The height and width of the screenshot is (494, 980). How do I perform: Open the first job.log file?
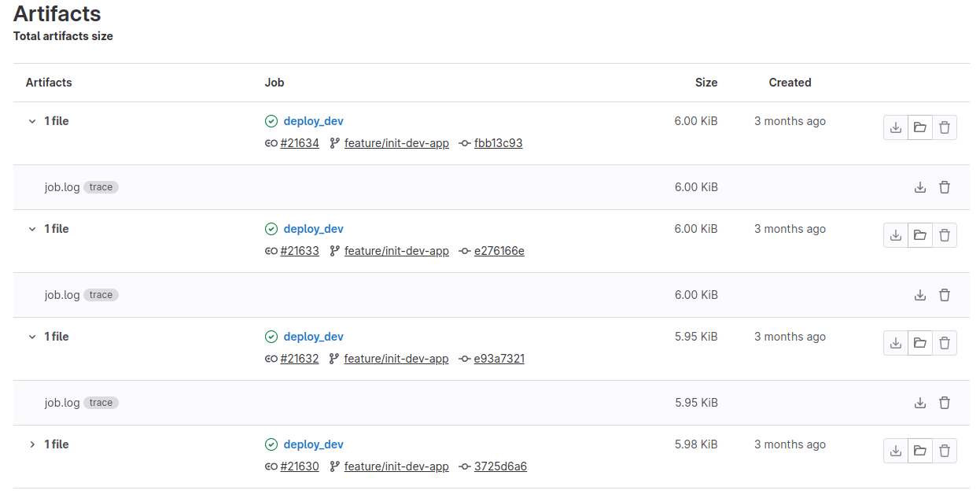coord(62,187)
